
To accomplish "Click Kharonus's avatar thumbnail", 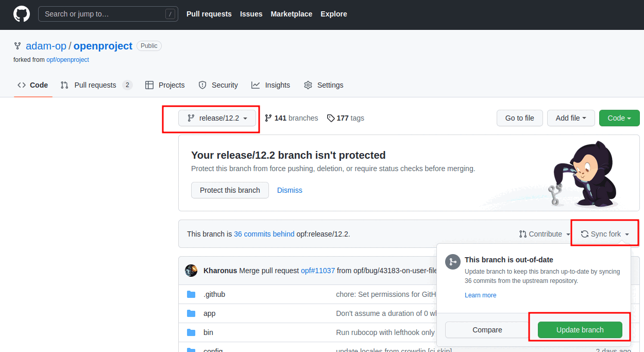I will [191, 270].
